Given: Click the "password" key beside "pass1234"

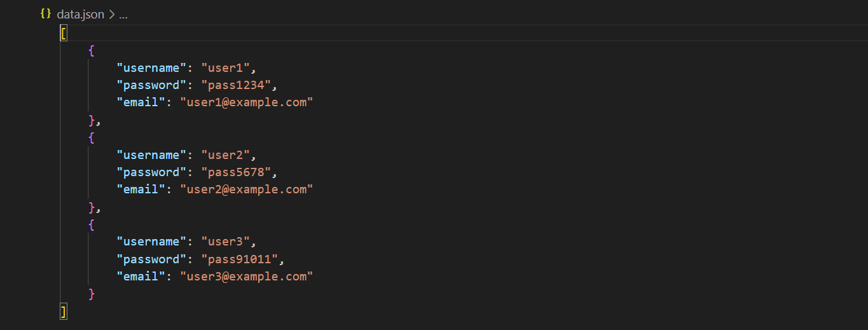Looking at the screenshot, I should (x=151, y=85).
